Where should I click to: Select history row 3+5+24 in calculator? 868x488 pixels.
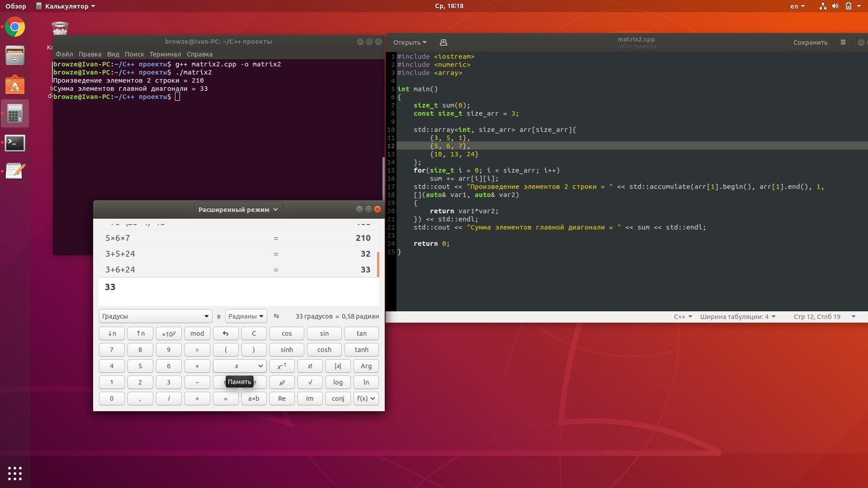point(239,253)
